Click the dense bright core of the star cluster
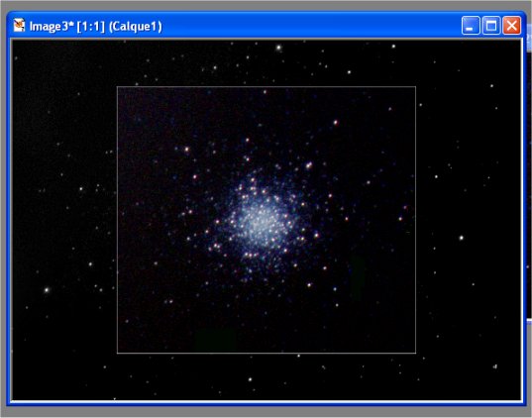 tap(262, 222)
